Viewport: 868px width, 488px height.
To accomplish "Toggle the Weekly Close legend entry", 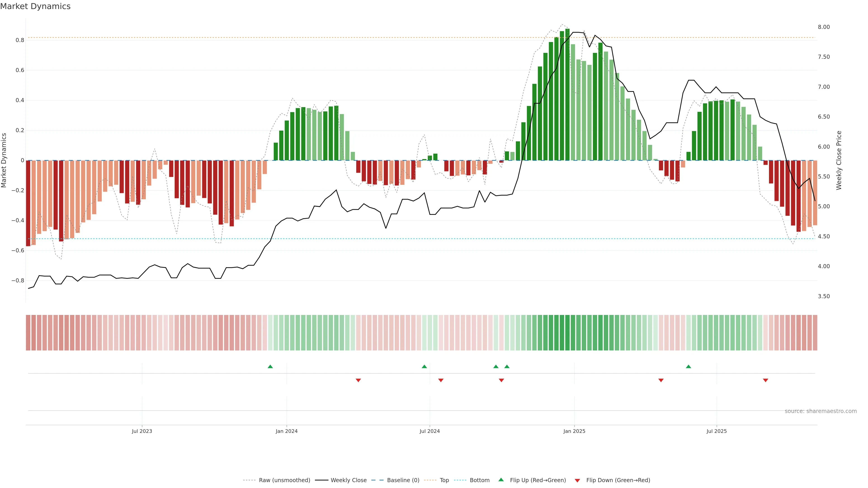I will coord(348,480).
